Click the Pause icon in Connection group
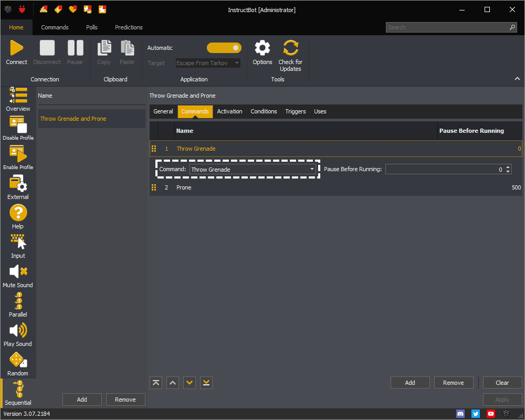 click(x=75, y=48)
